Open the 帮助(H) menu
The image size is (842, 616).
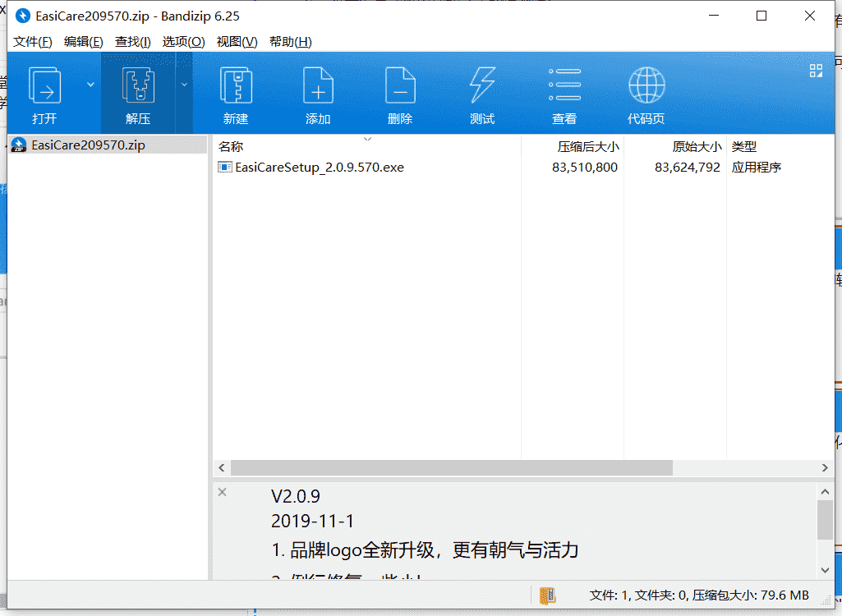pos(291,42)
